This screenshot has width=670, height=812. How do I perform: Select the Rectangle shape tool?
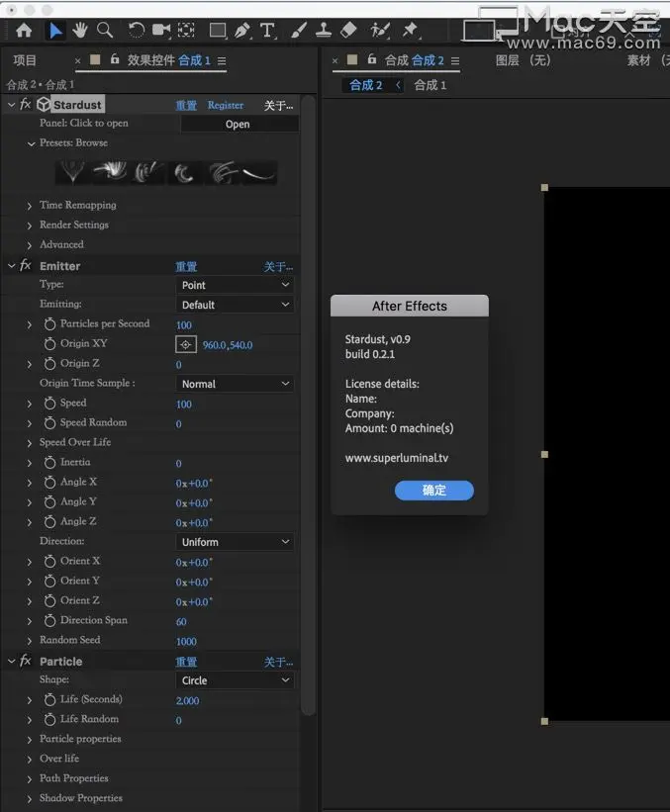pyautogui.click(x=218, y=31)
